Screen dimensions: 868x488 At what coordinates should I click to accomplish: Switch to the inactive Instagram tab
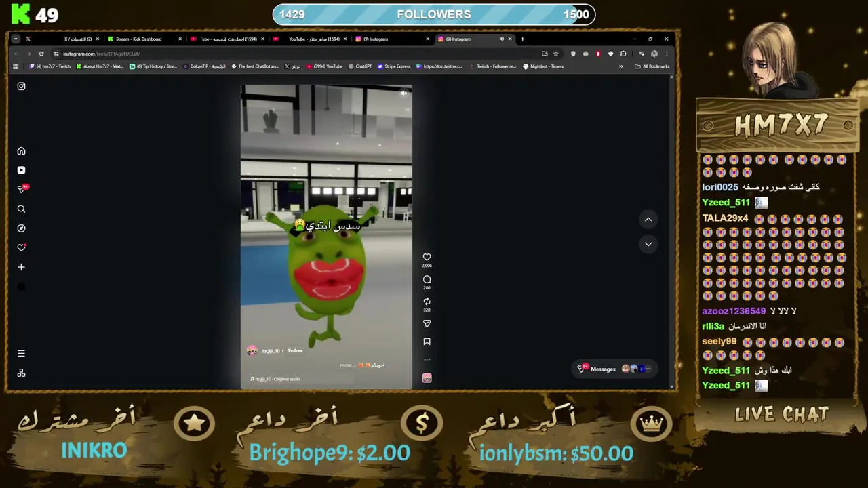click(393, 39)
